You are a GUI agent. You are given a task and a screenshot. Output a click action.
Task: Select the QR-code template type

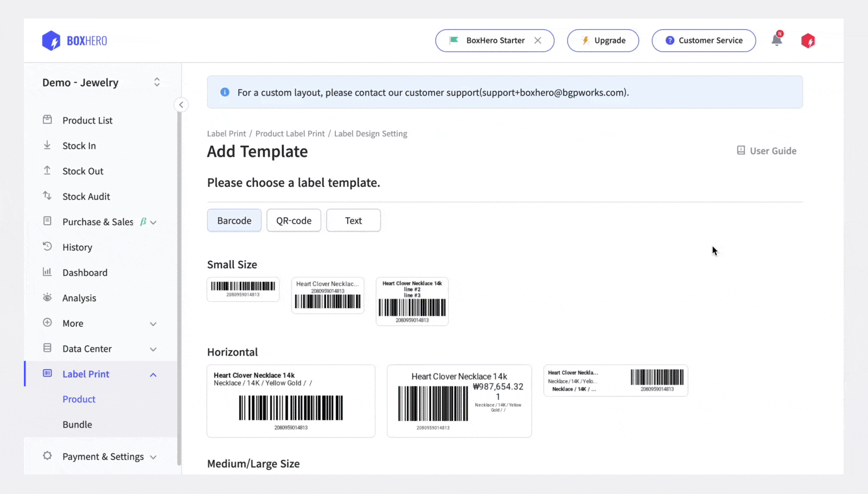click(x=293, y=220)
